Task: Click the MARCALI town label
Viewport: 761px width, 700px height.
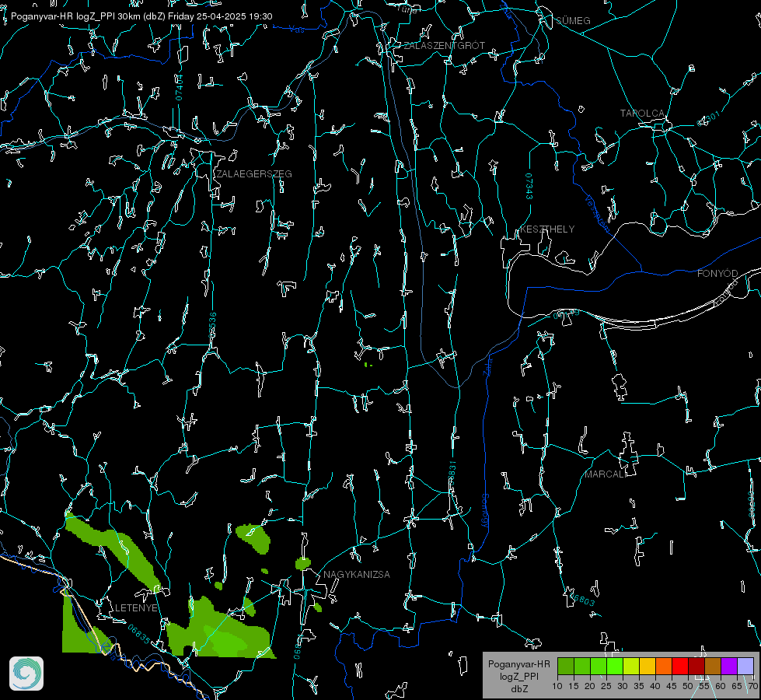Action: pyautogui.click(x=606, y=474)
